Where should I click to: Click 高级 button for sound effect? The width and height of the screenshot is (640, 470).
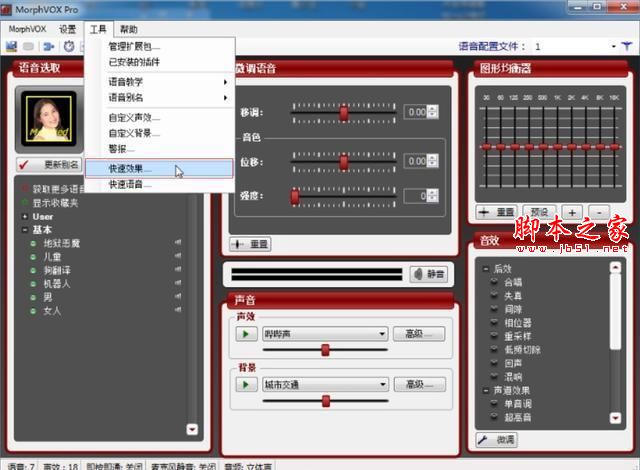pos(419,334)
